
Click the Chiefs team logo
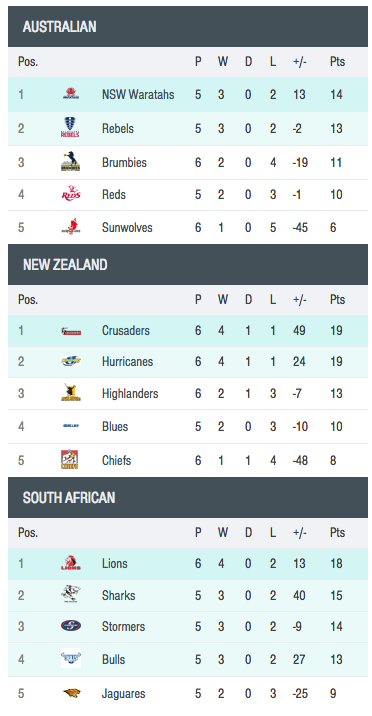[70, 460]
